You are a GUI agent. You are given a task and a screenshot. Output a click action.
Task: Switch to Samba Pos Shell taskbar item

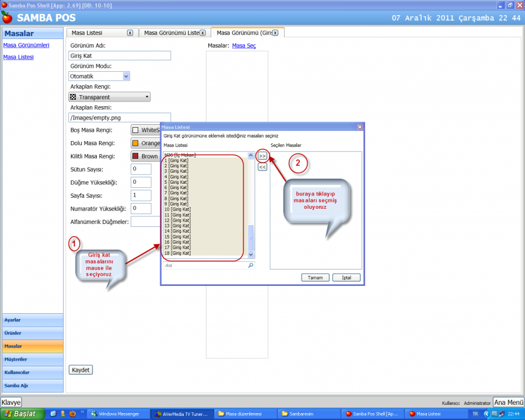[372, 414]
